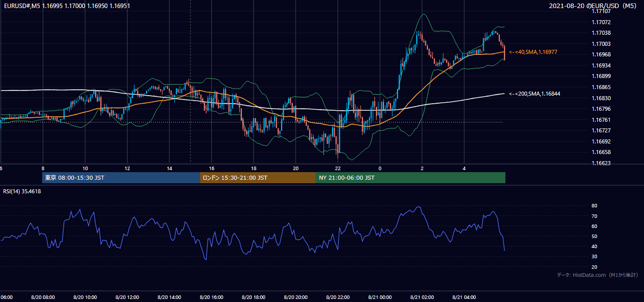
Task: Click RSI axis level 70
Action: pyautogui.click(x=595, y=216)
